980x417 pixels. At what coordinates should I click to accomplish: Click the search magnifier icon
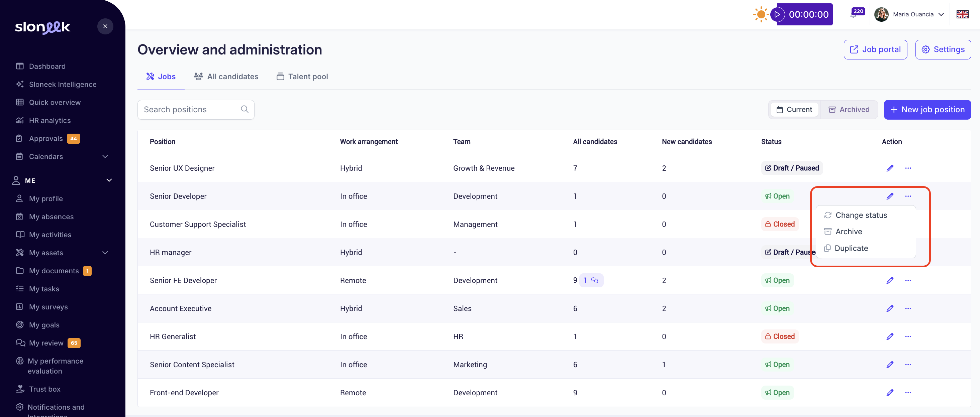244,110
